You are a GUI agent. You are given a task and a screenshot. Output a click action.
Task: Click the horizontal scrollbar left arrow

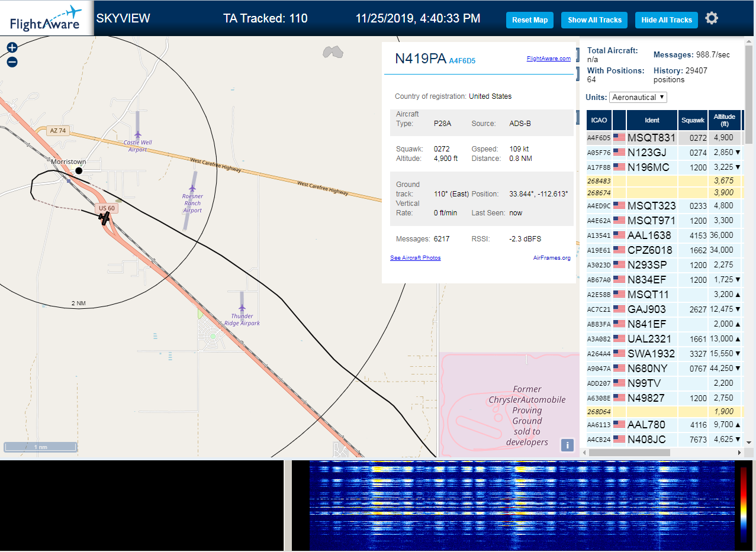[584, 453]
